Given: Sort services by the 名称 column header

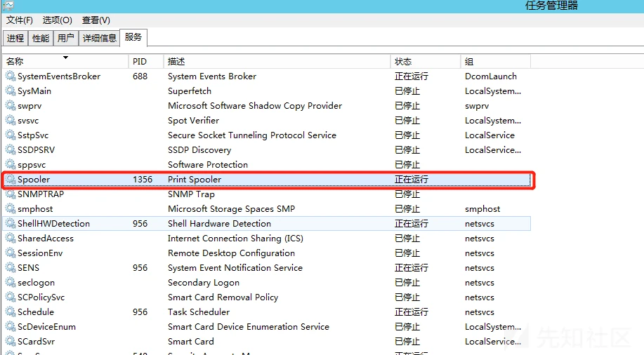Looking at the screenshot, I should (66, 61).
